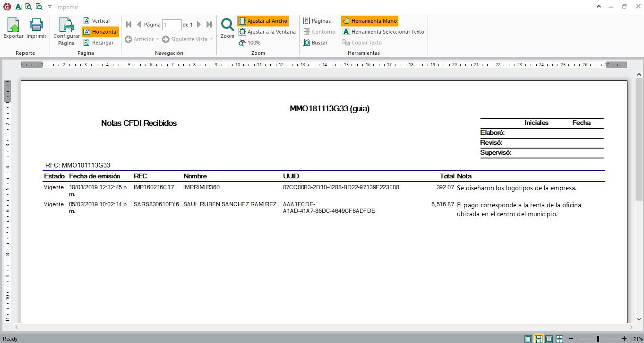Enable Herramienta Seleccionar Texto
The width and height of the screenshot is (644, 343).
pos(383,32)
